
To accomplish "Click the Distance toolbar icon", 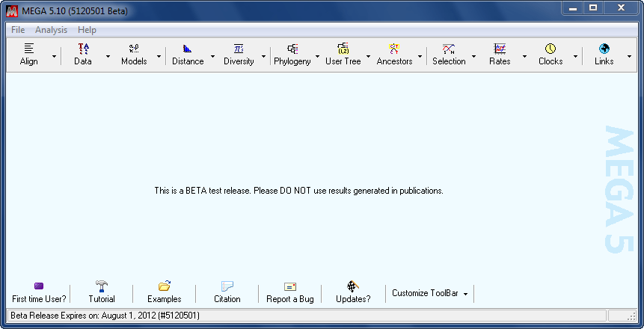I will pyautogui.click(x=188, y=49).
